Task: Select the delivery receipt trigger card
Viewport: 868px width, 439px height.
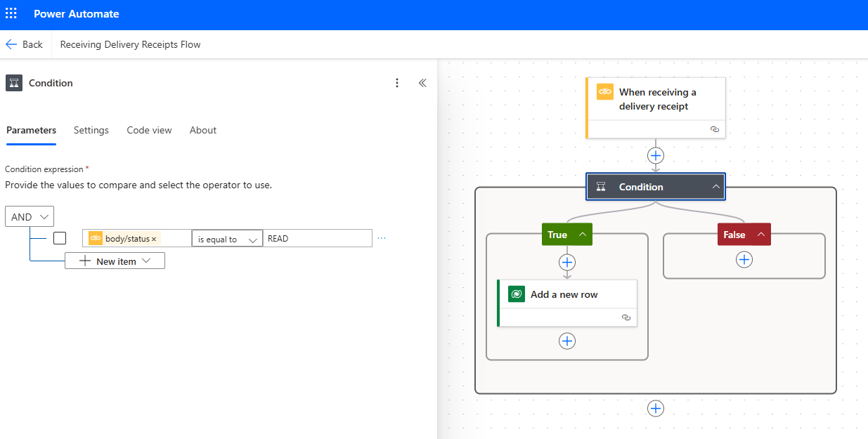Action: click(x=656, y=107)
